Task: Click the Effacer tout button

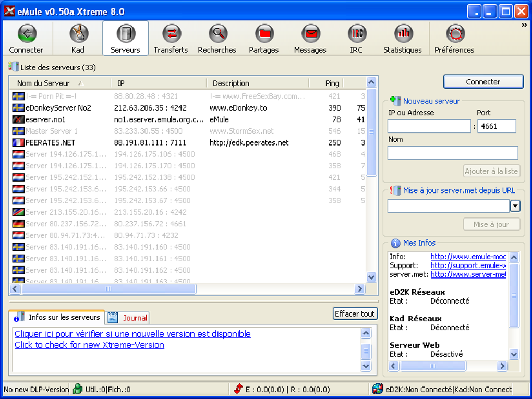Action: tap(355, 314)
